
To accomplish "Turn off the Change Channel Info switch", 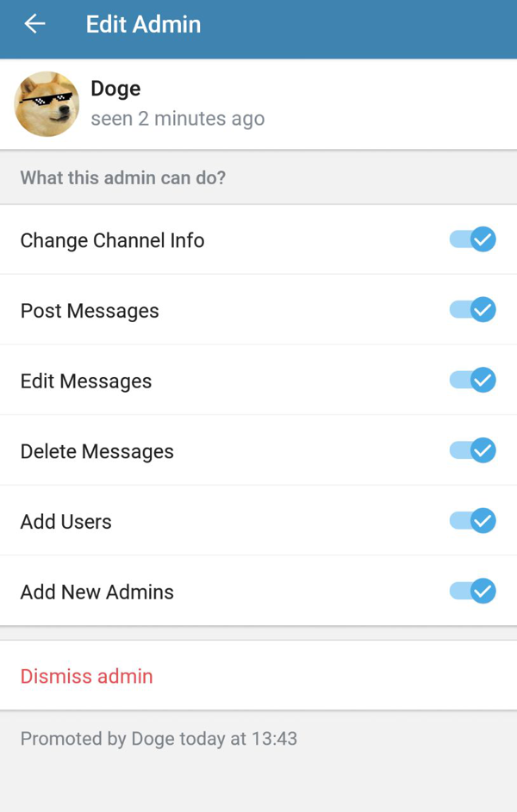I will (x=472, y=239).
